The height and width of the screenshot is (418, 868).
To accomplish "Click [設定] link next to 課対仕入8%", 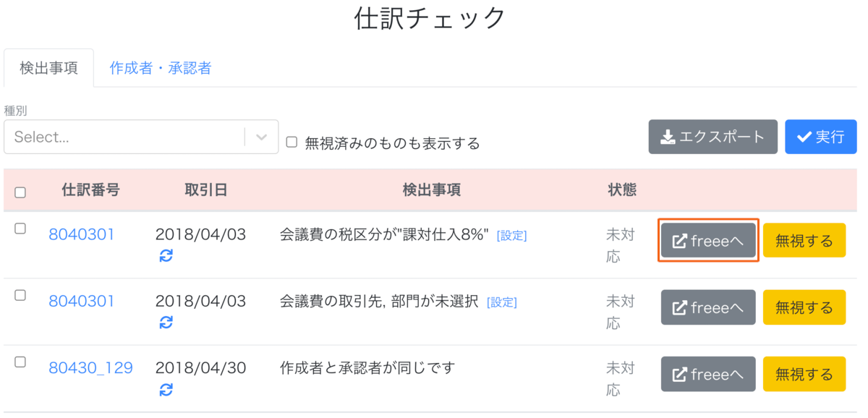I will click(511, 236).
